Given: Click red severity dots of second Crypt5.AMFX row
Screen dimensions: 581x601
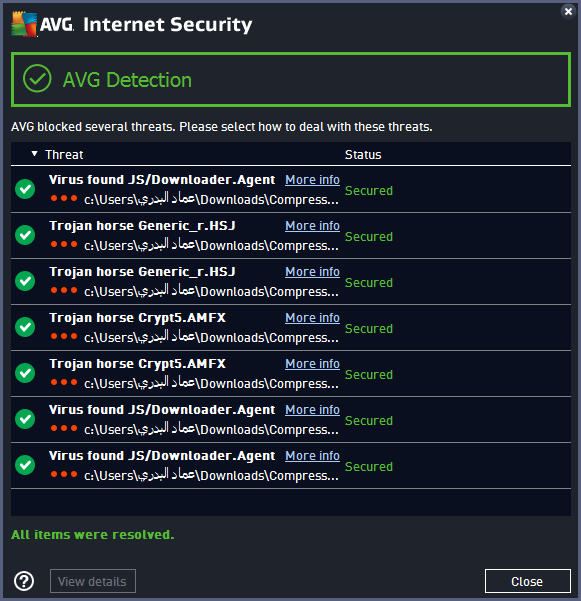Looking at the screenshot, I should tap(64, 382).
